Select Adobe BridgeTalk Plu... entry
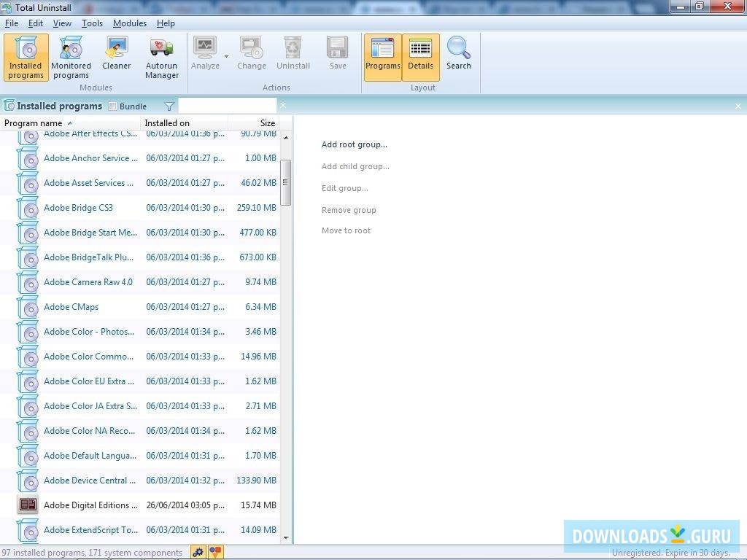This screenshot has width=747, height=560. pos(140,257)
